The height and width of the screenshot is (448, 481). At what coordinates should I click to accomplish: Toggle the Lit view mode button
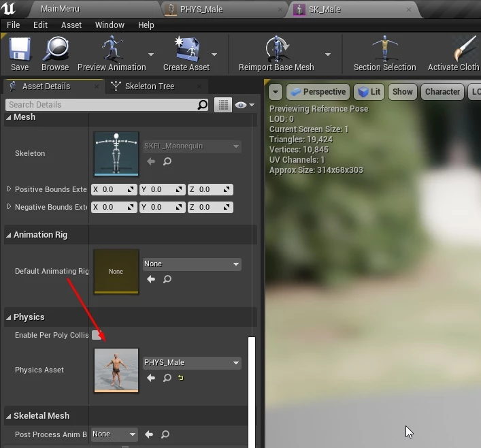pyautogui.click(x=369, y=92)
